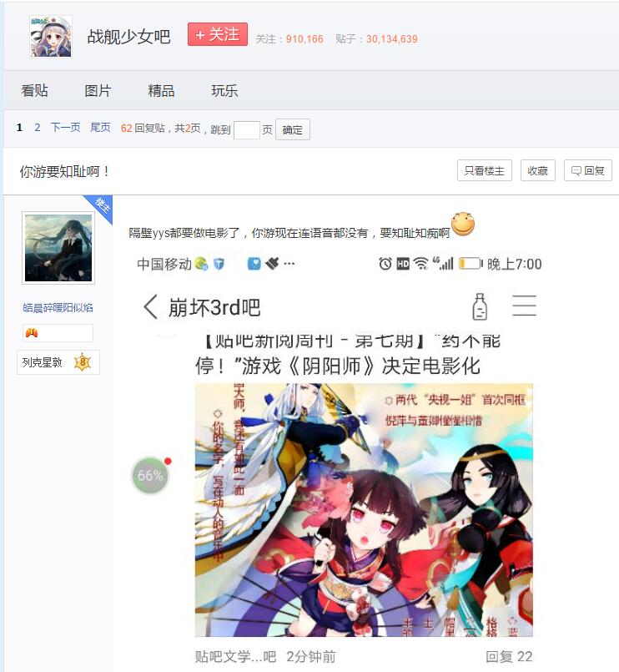Open the 战舰少女吧 forum avatar
Image resolution: width=619 pixels, height=672 pixels.
51,37
